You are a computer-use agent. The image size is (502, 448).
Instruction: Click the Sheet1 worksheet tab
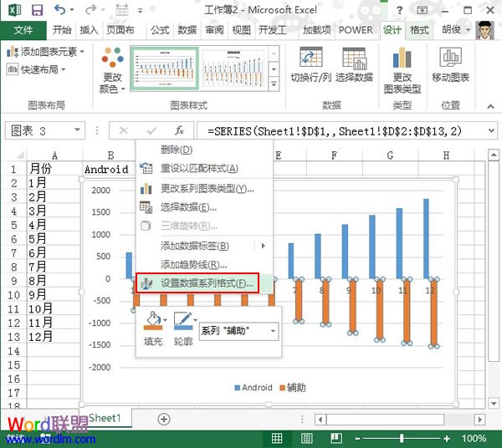(105, 418)
